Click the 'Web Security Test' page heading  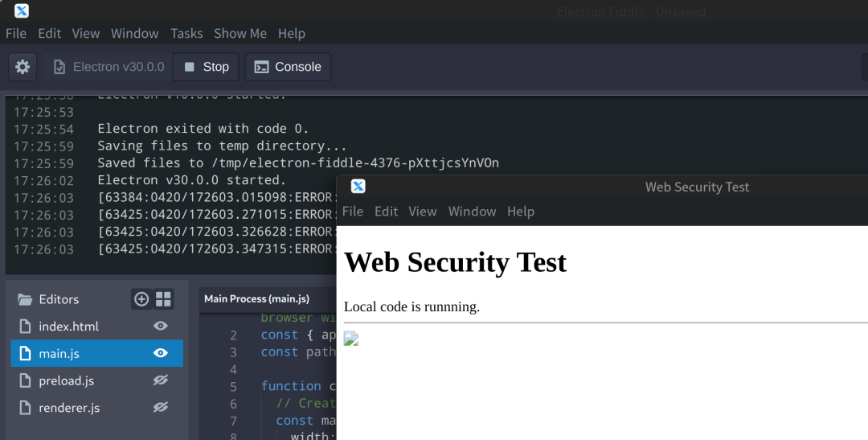pos(456,262)
